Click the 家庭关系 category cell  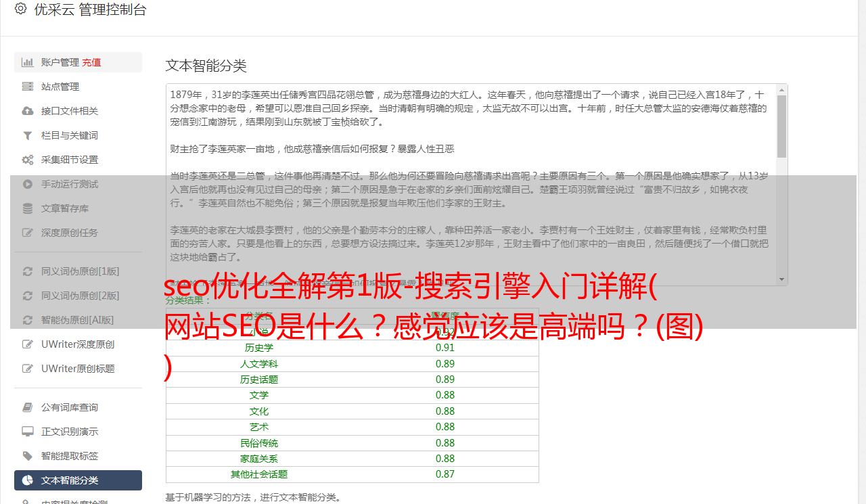click(259, 459)
